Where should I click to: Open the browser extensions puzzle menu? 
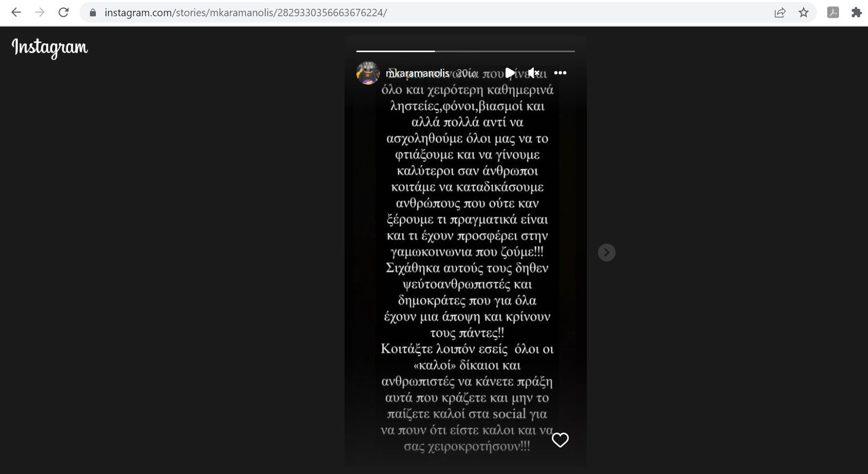pyautogui.click(x=856, y=13)
